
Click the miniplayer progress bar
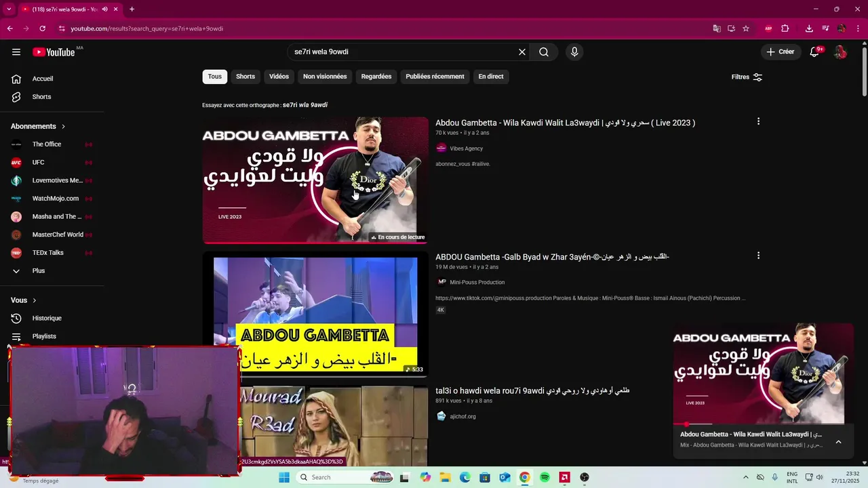[x=764, y=424]
